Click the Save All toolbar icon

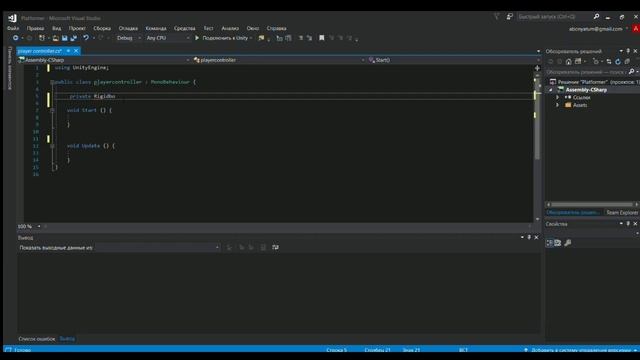point(74,38)
